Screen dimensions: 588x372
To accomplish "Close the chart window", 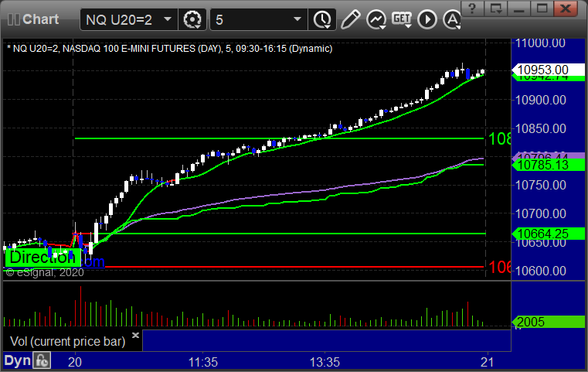I will point(566,8).
